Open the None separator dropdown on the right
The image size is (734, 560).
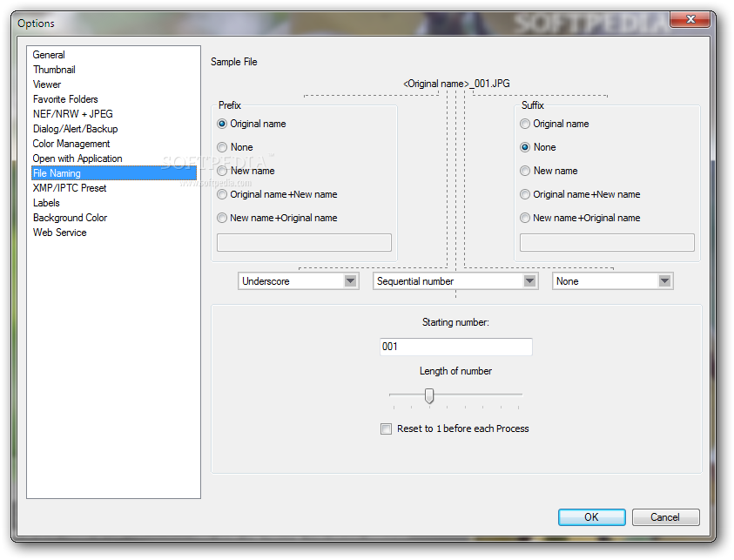[612, 281]
